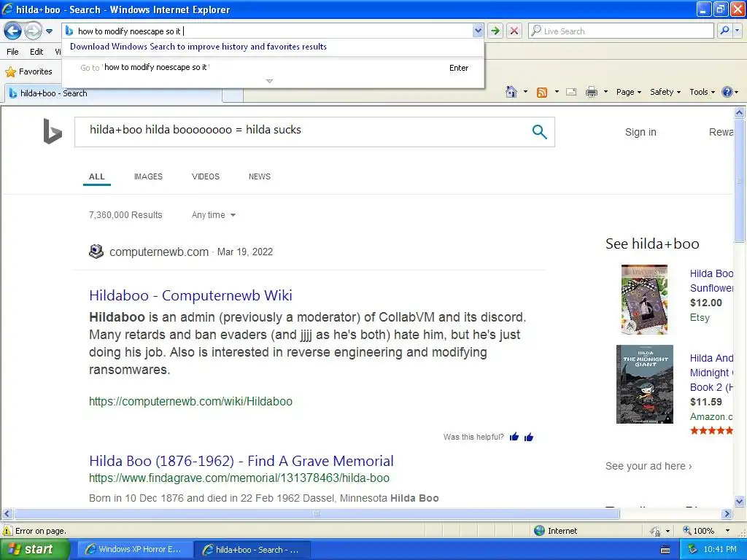Click the Read Mail icon
The image size is (747, 560).
[571, 92]
